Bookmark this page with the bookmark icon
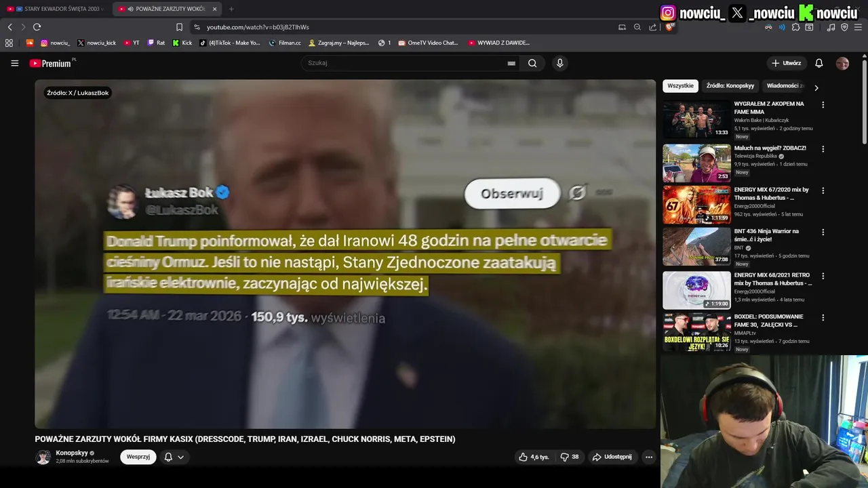The width and height of the screenshot is (868, 488). tap(179, 27)
